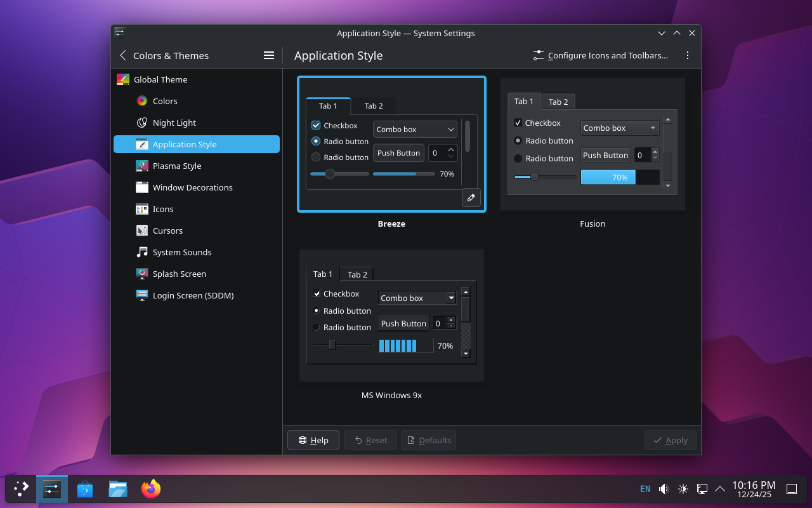Click Configure Icons and Toolbars button

600,56
